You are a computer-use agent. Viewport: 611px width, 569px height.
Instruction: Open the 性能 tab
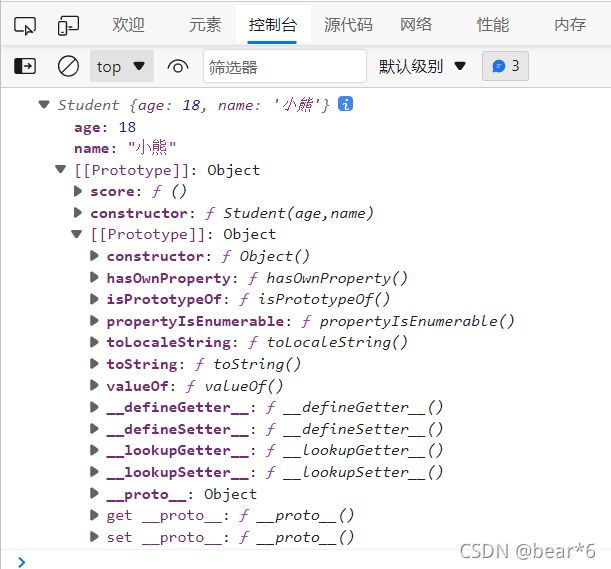pos(493,25)
